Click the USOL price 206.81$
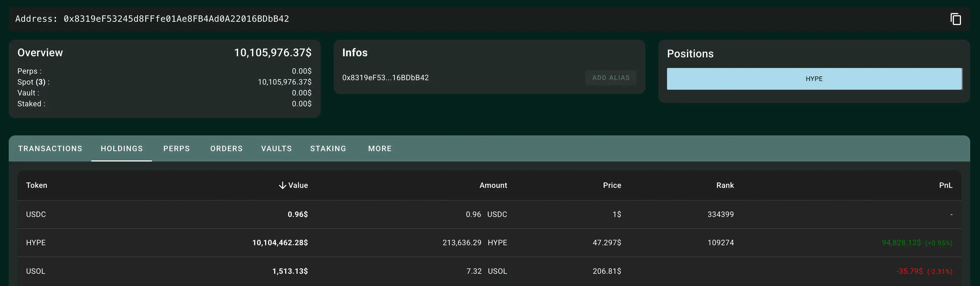 (x=607, y=271)
